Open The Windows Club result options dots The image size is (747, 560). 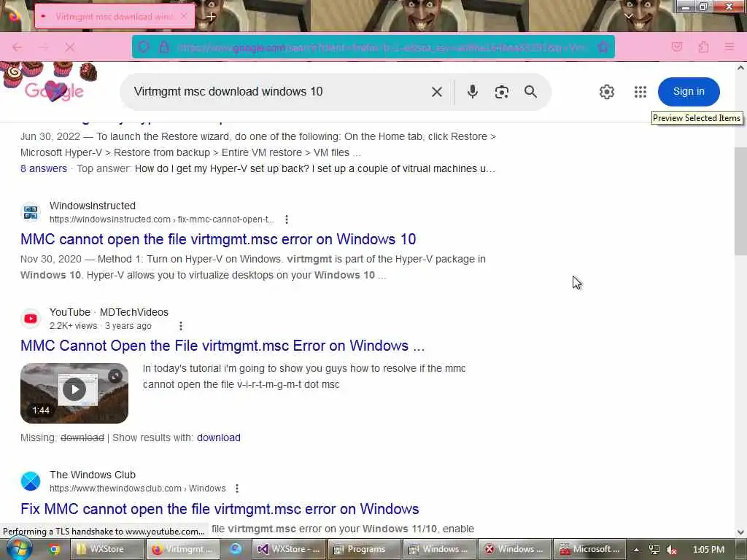tap(237, 489)
